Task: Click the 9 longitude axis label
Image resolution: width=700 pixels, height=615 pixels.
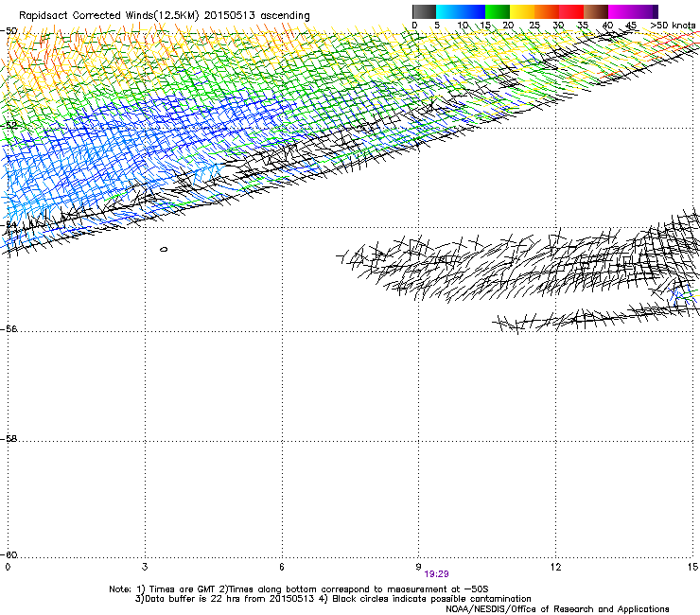Action: pyautogui.click(x=418, y=567)
